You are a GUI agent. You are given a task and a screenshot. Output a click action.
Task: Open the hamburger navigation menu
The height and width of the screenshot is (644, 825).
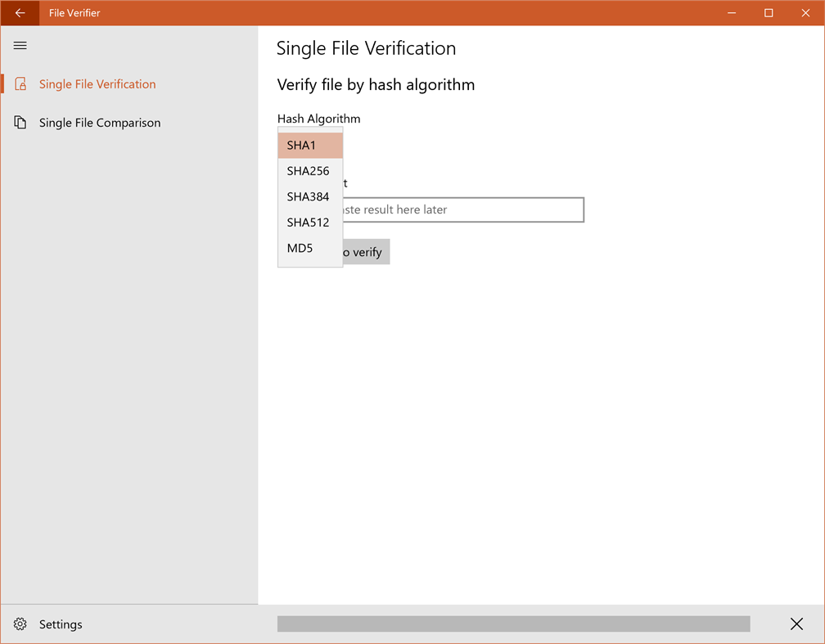pos(20,45)
